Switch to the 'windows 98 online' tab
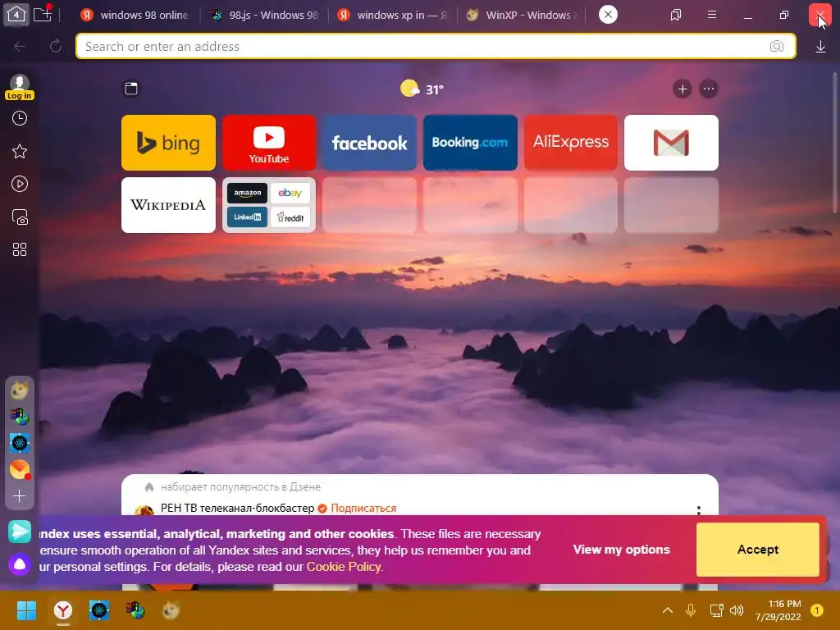Screen dimensions: 840x630 (x=134, y=15)
